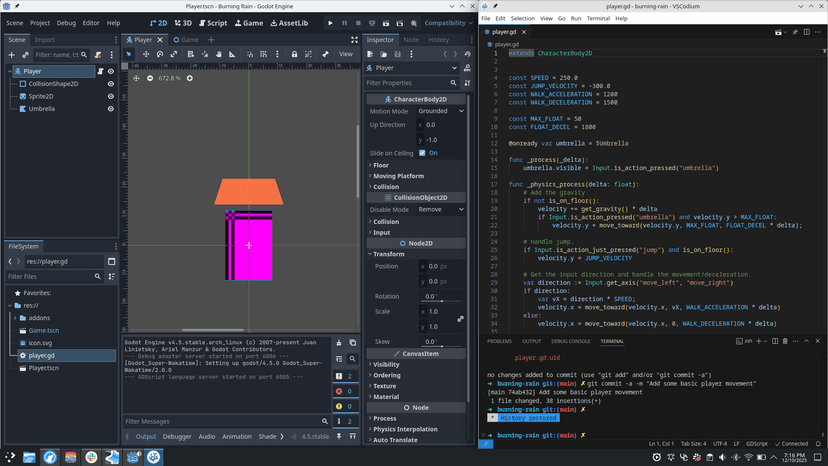Open script attached to Player node
The height and width of the screenshot is (466, 828).
(100, 71)
